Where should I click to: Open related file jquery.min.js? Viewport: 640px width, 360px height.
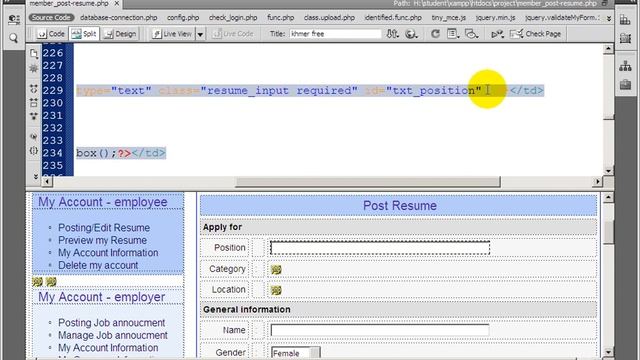coord(496,18)
